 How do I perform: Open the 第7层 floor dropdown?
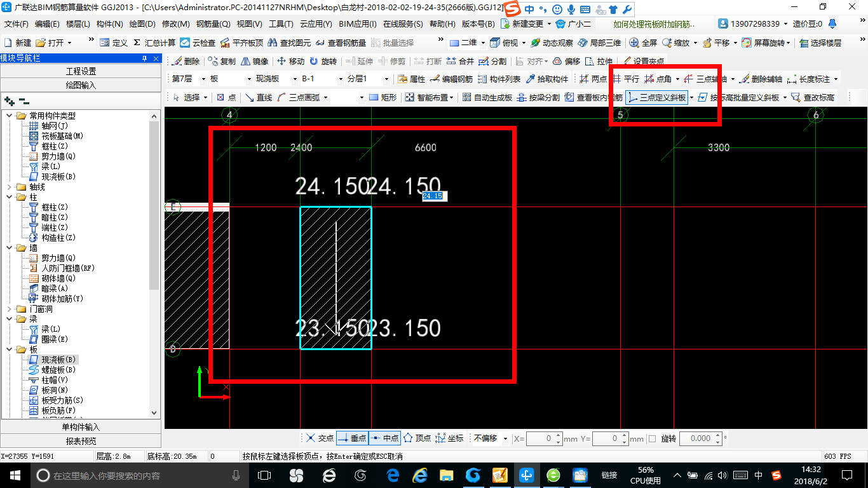coord(203,79)
